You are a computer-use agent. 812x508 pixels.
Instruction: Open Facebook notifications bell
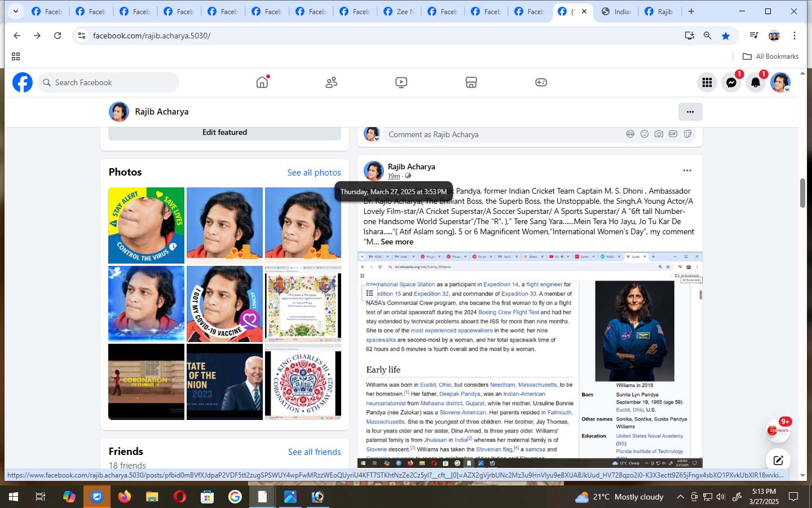pos(756,82)
